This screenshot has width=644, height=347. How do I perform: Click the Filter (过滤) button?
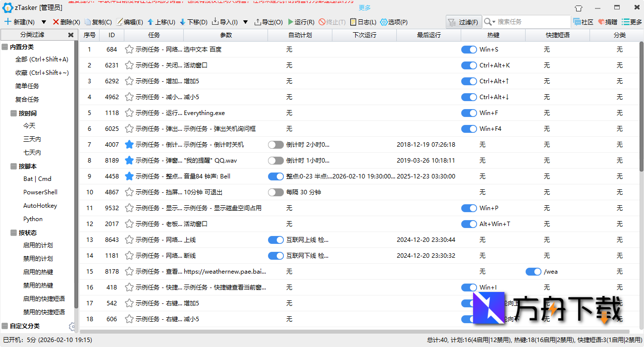(464, 22)
